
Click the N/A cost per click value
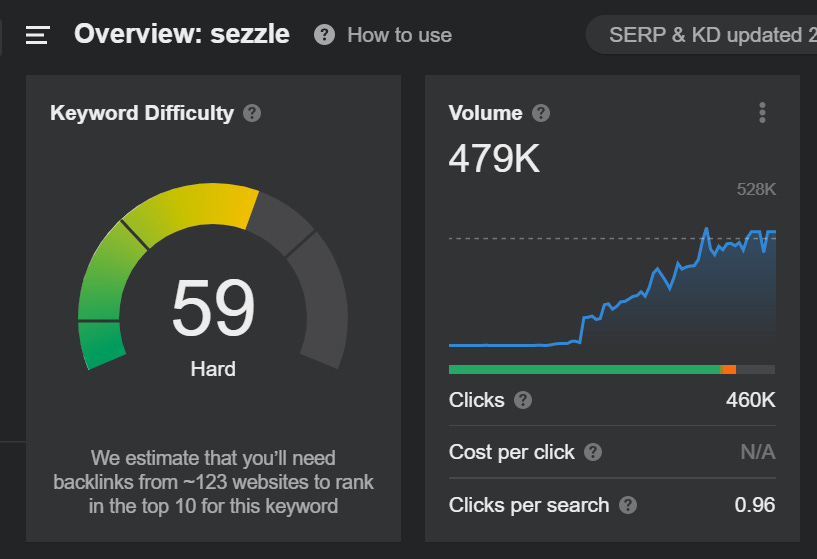pos(758,452)
